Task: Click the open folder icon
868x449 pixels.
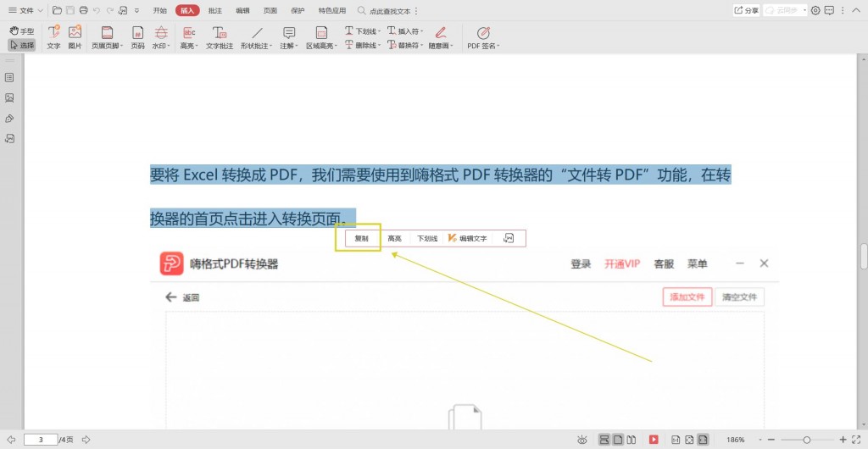Action: point(57,10)
